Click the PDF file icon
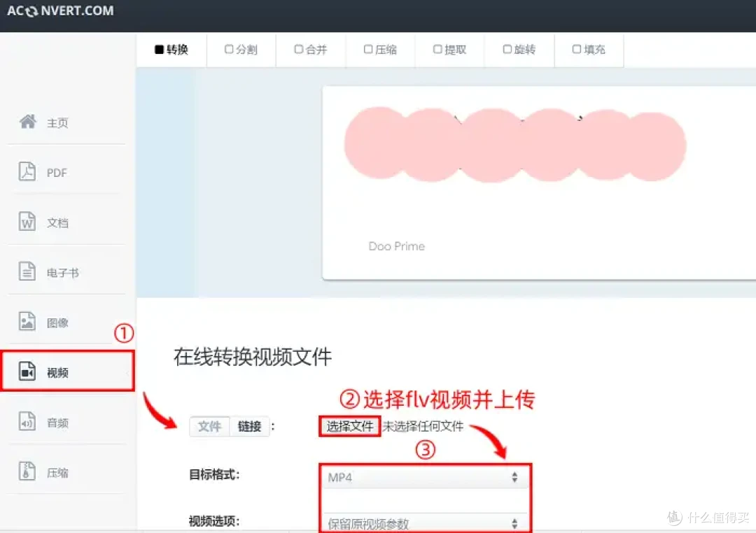Screen dimensions: 756x533 tap(27, 171)
